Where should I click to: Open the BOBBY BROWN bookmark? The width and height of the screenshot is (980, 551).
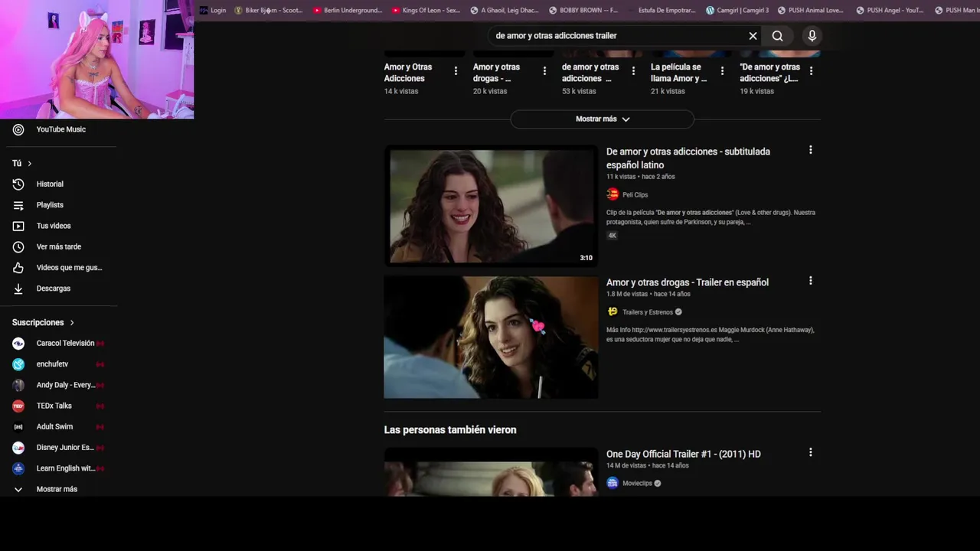tap(583, 10)
